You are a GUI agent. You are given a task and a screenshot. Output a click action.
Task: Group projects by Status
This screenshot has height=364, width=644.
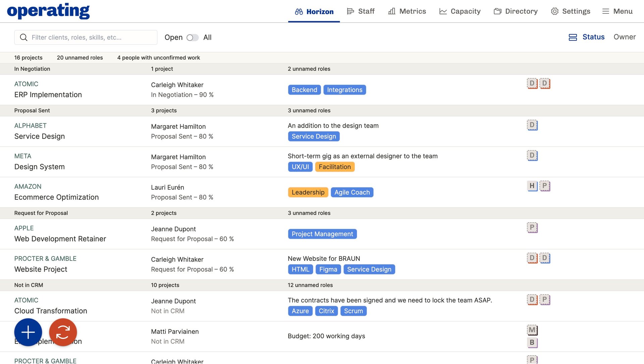[593, 37]
